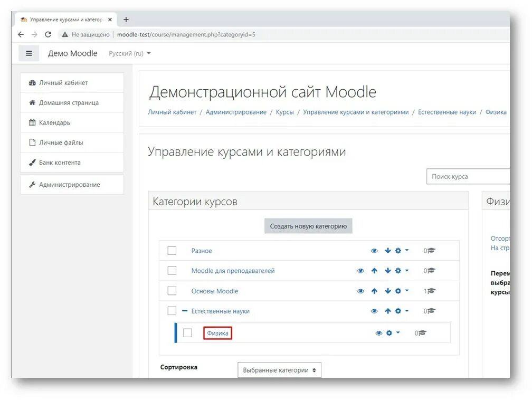The height and width of the screenshot is (400, 532).
Task: Move Moodle для преподавателей category down
Action: tap(388, 271)
